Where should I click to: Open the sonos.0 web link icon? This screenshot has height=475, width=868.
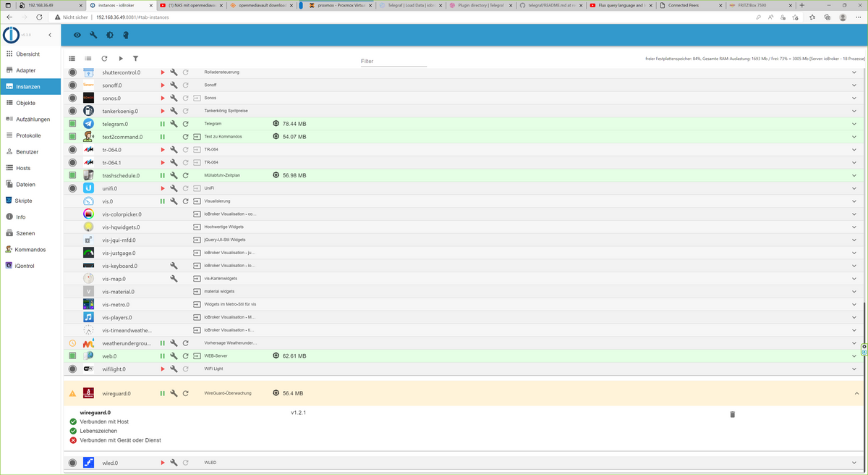tap(197, 98)
